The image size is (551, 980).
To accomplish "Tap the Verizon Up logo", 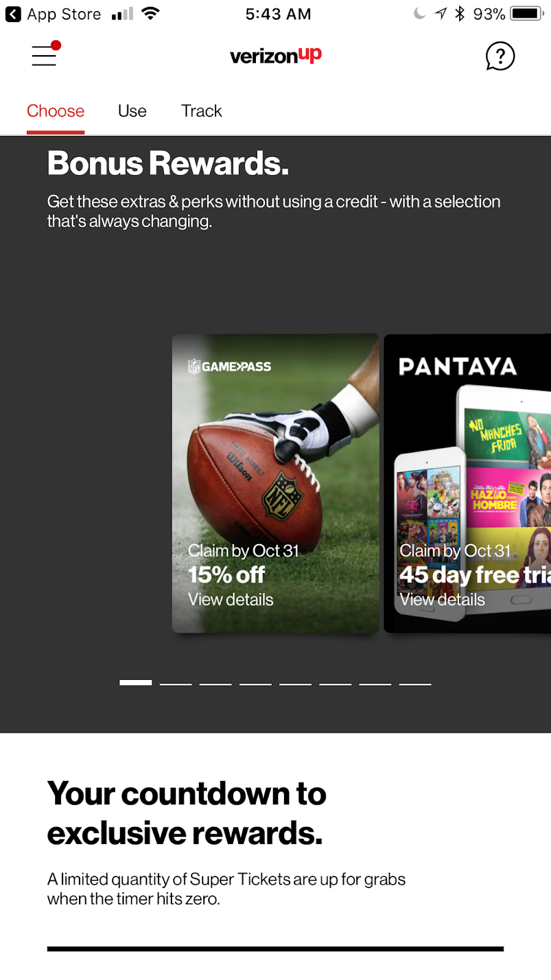I will tap(275, 55).
